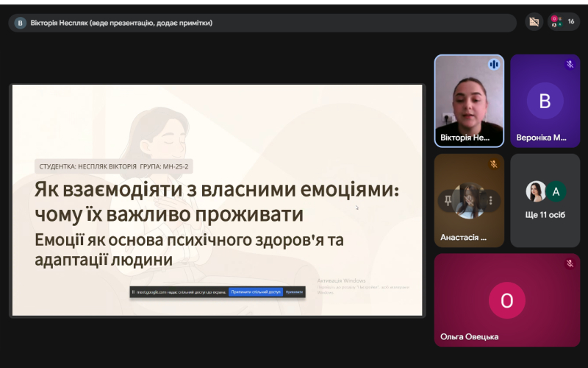Image resolution: width=588 pixels, height=368 pixels.
Task: Click the muted mic icon atop Анастасія's tile
Action: (x=493, y=164)
